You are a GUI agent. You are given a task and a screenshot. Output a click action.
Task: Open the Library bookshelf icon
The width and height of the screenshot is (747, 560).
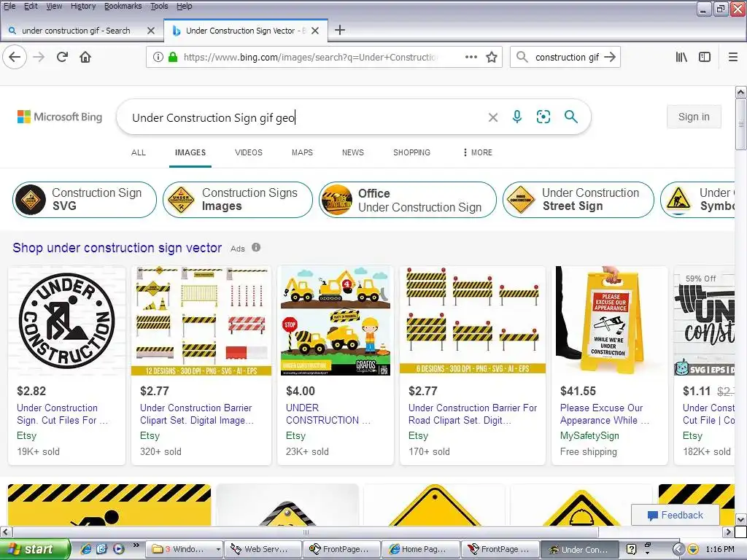tap(681, 57)
